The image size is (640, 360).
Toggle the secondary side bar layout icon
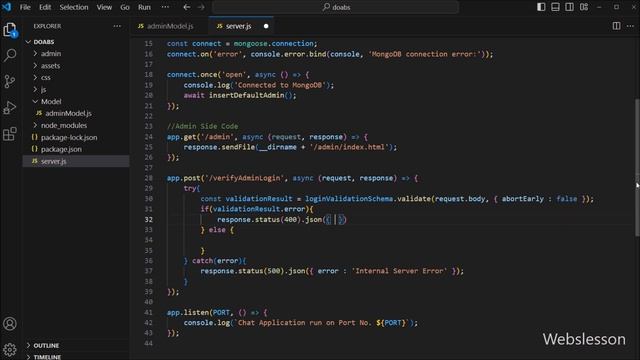coord(569,7)
